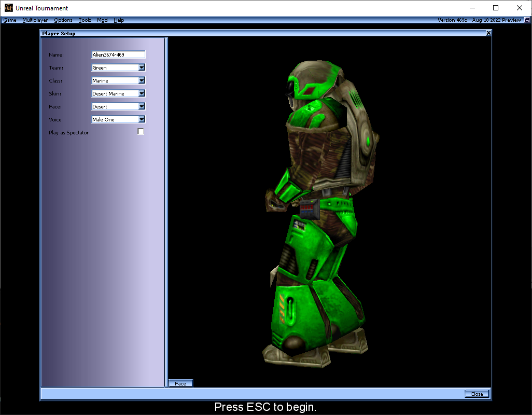Screen dimensions: 532x415
Task: Click the 'Play as Spectator' label
Action: click(x=69, y=133)
